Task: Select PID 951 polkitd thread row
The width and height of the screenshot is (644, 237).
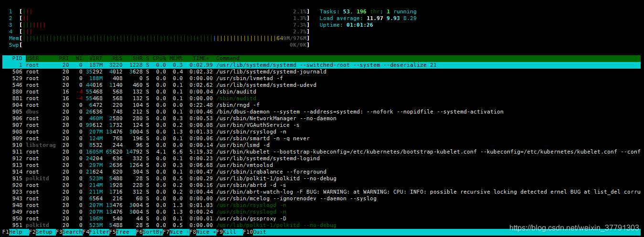Action: 322,225
